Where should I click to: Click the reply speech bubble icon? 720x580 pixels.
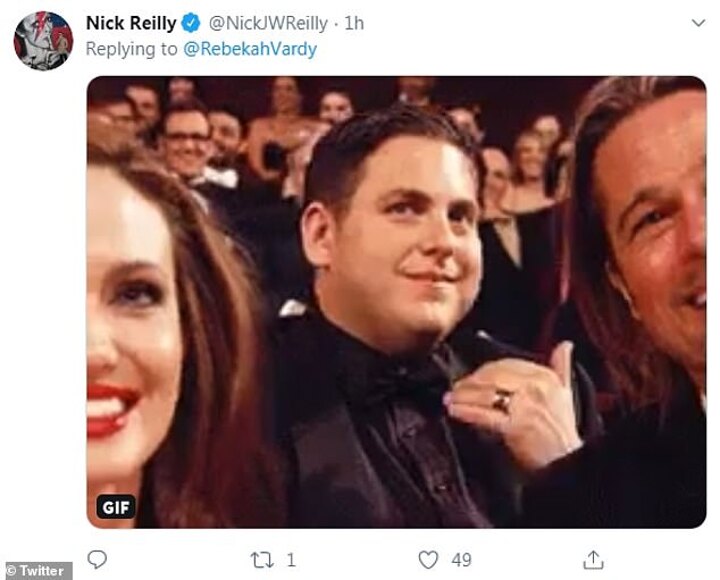[96, 559]
